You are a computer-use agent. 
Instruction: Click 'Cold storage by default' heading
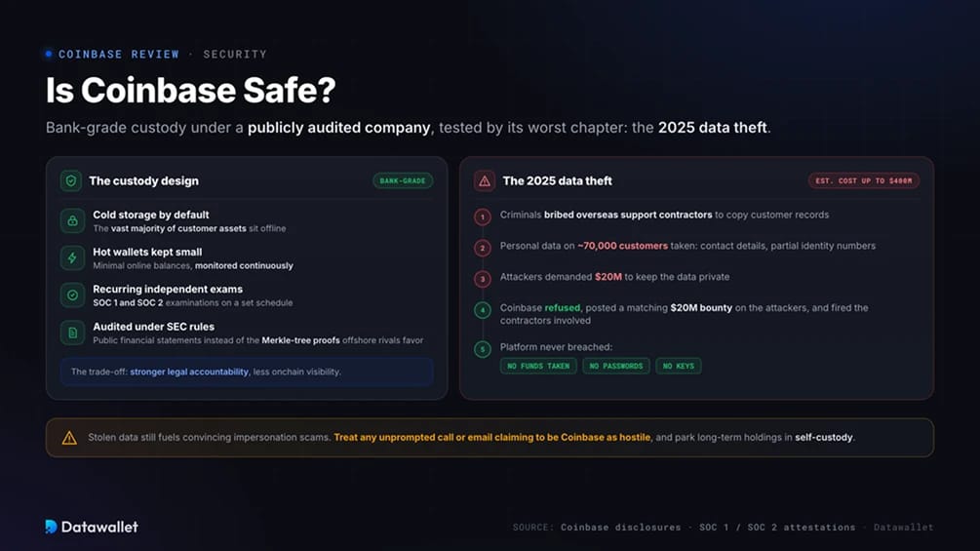[150, 215]
